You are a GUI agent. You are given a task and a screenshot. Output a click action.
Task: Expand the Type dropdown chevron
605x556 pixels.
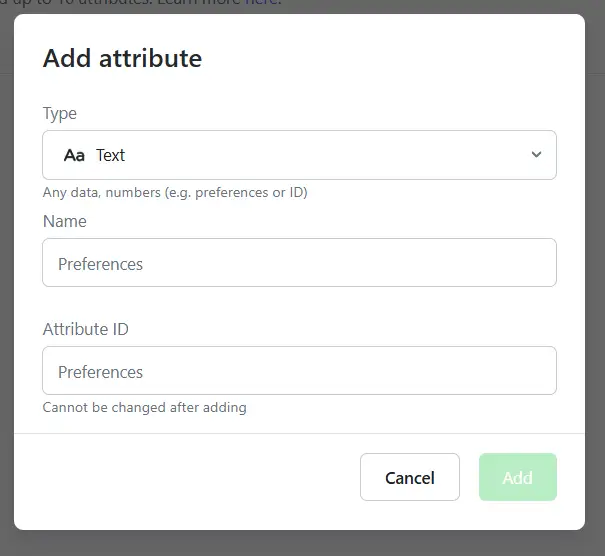[536, 155]
